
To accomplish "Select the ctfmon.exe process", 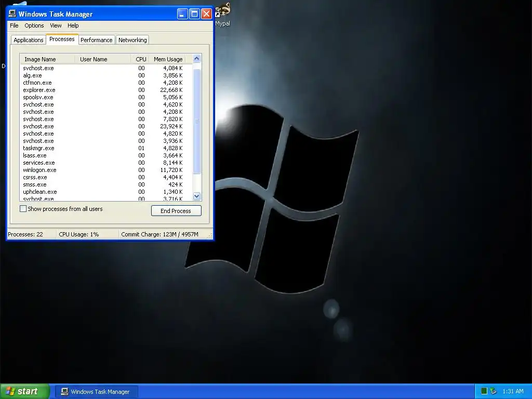I will coord(106,83).
